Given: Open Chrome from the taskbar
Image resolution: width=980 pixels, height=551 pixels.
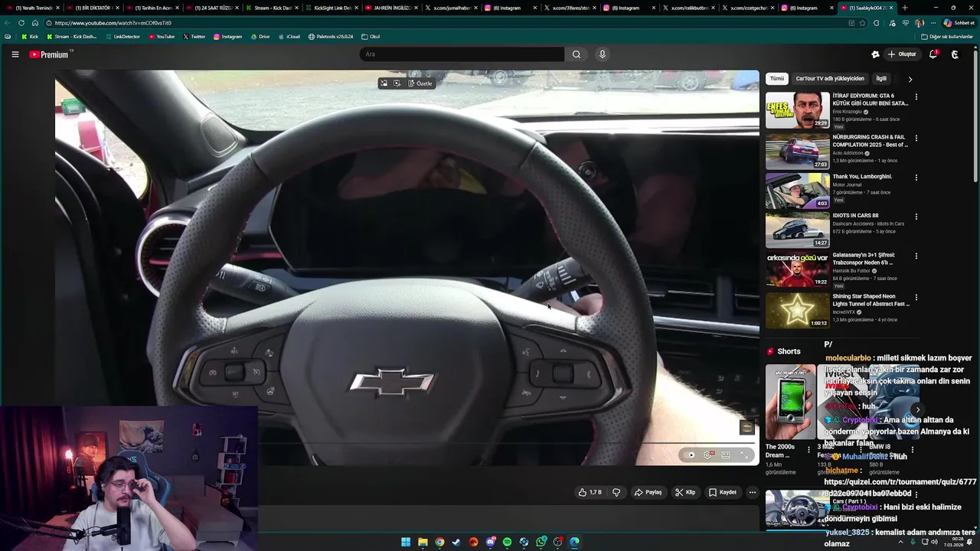Looking at the screenshot, I should coord(439,542).
